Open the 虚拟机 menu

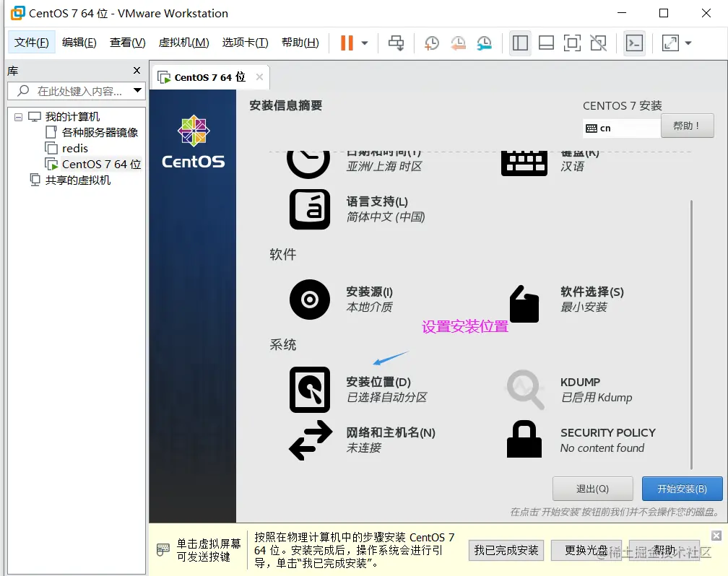(x=183, y=43)
